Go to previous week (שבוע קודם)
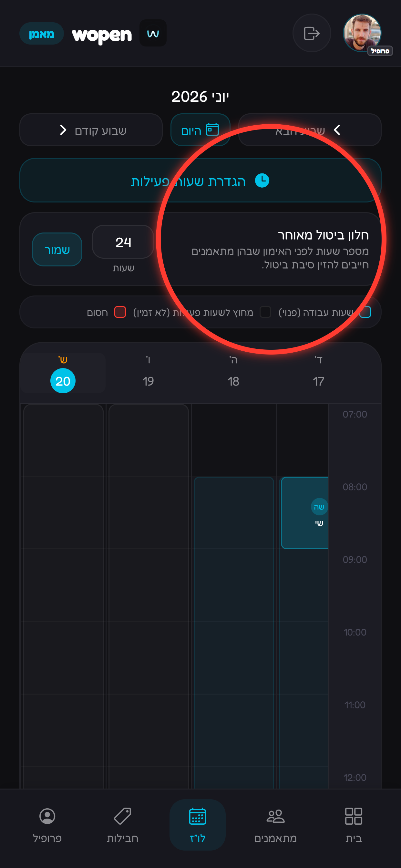The image size is (401, 868). pyautogui.click(x=91, y=130)
